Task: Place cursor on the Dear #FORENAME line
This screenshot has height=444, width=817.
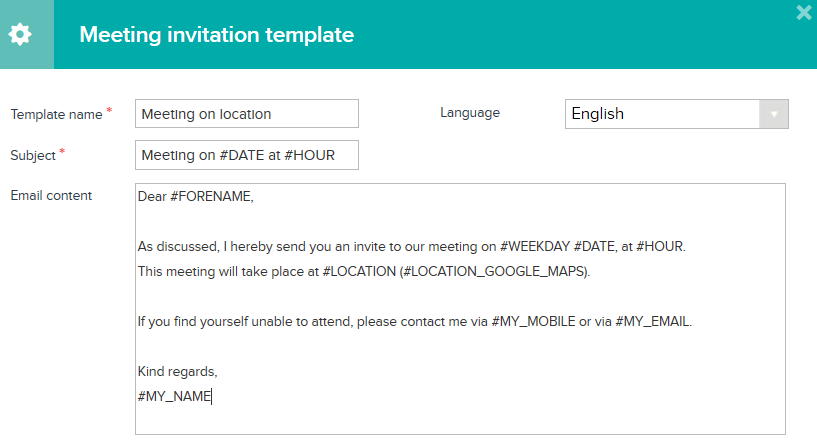Action: pyautogui.click(x=196, y=197)
